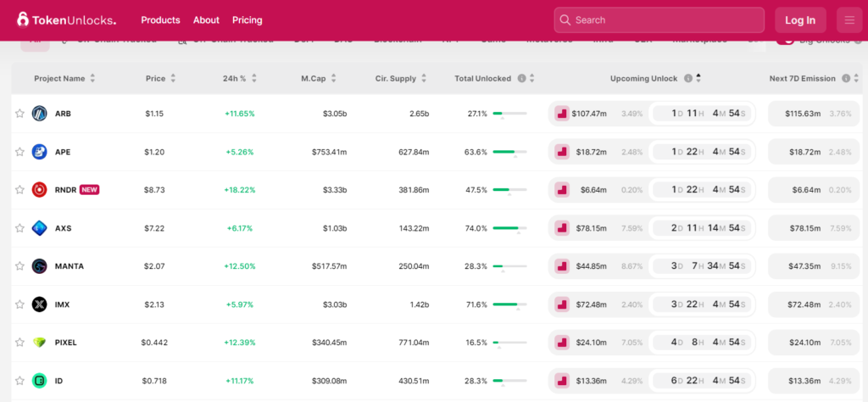Click the MANTA token logo
This screenshot has width=868, height=402.
[39, 266]
